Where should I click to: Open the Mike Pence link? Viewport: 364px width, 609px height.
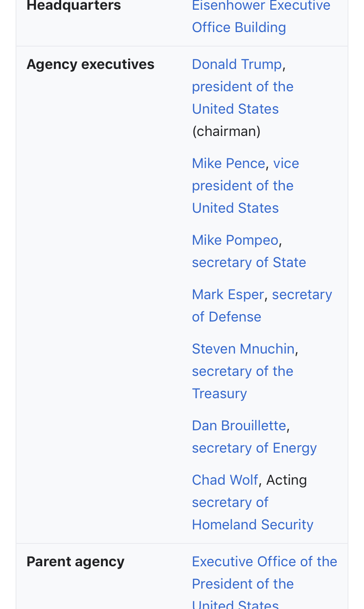tap(228, 164)
